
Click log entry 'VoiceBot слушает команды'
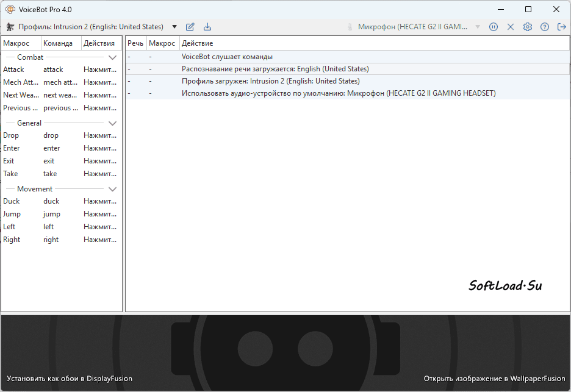[347, 57]
